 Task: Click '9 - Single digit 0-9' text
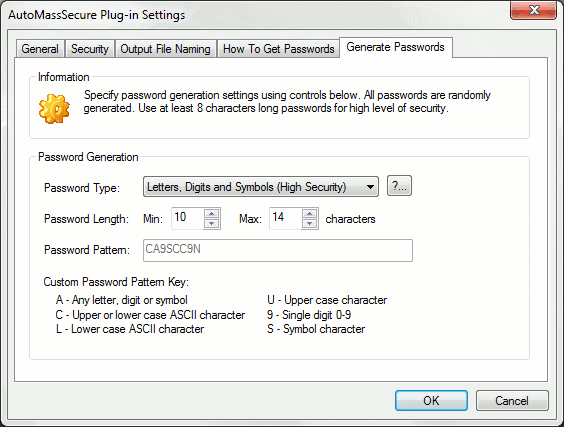pyautogui.click(x=309, y=315)
